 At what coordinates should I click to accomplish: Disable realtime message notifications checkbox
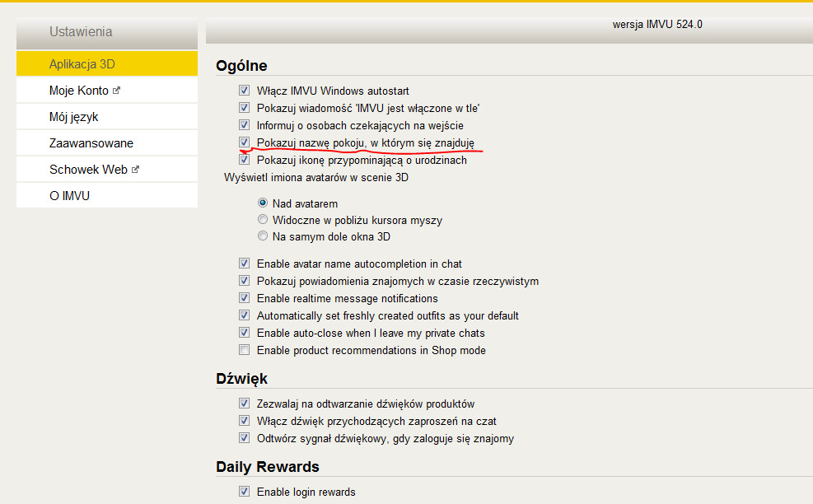pyautogui.click(x=244, y=298)
